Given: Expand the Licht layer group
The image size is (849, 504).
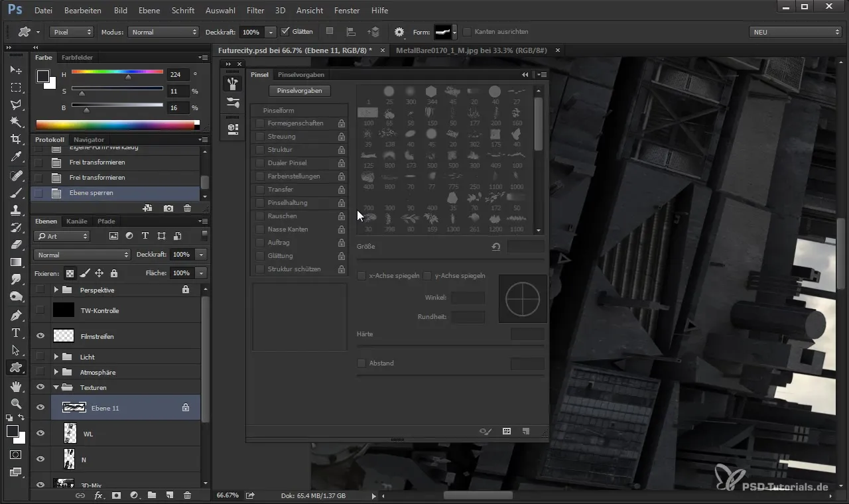Looking at the screenshot, I should click(x=56, y=357).
